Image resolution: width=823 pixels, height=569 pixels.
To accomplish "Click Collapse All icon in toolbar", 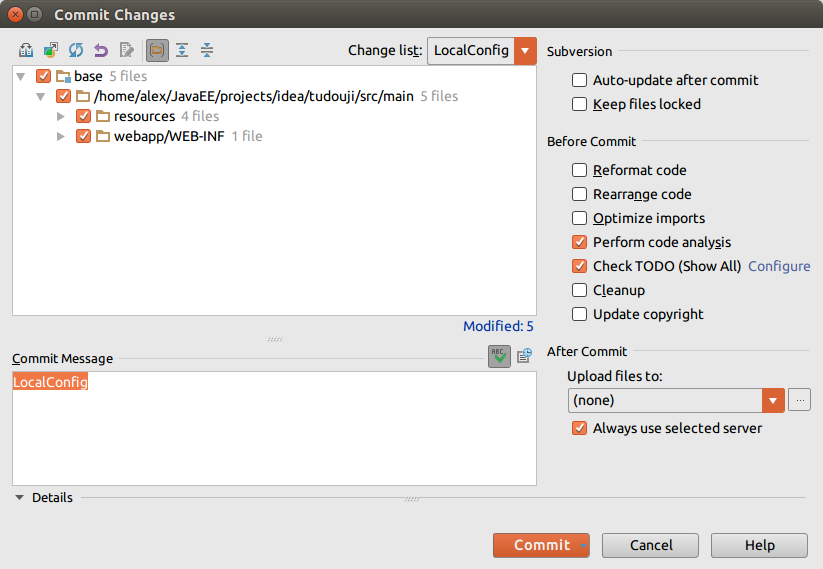I will 207,50.
